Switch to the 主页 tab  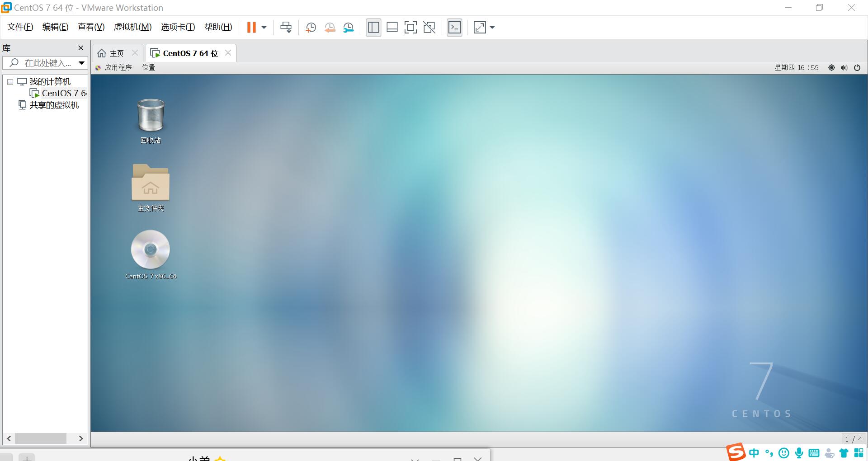[111, 53]
